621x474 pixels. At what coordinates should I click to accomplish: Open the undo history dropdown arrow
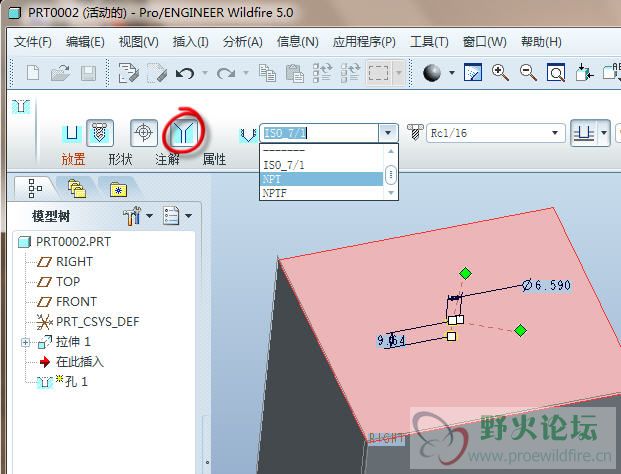[205, 73]
